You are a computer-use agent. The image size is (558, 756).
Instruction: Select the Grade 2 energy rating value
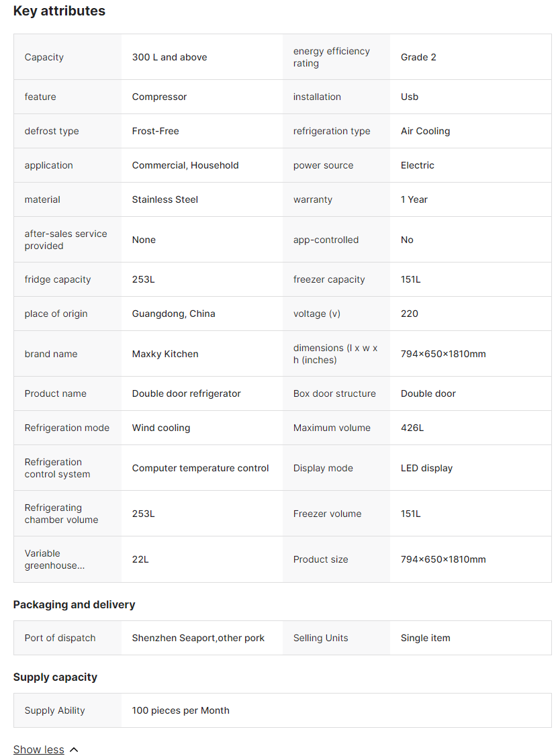pos(418,57)
